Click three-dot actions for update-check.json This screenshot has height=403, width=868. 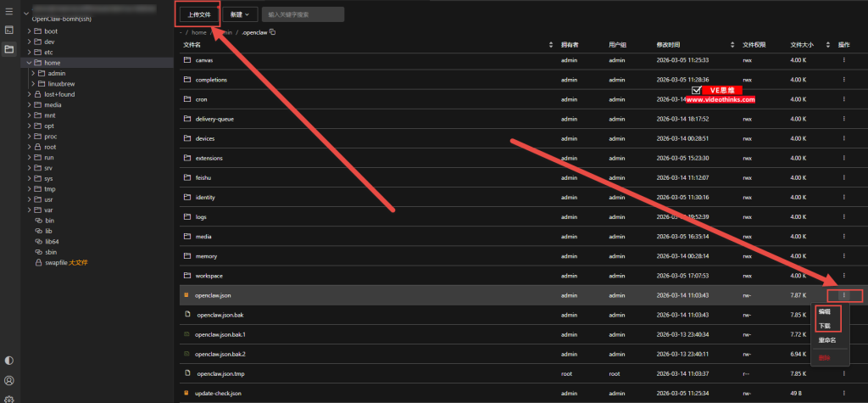coord(843,393)
